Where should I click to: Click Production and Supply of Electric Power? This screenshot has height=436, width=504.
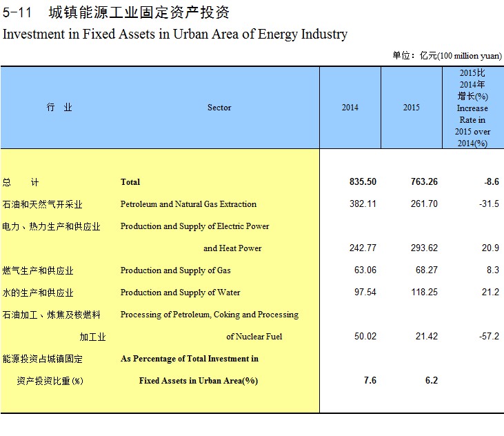click(195, 226)
